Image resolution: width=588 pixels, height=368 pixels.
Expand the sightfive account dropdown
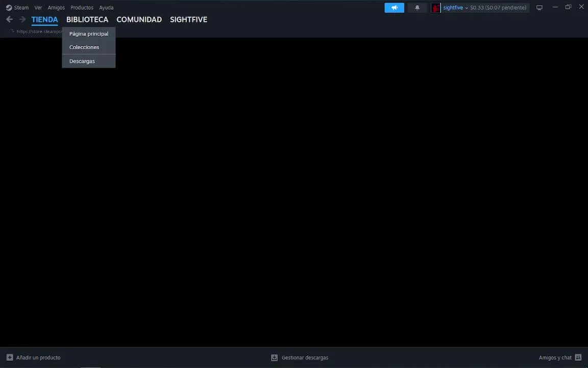456,8
